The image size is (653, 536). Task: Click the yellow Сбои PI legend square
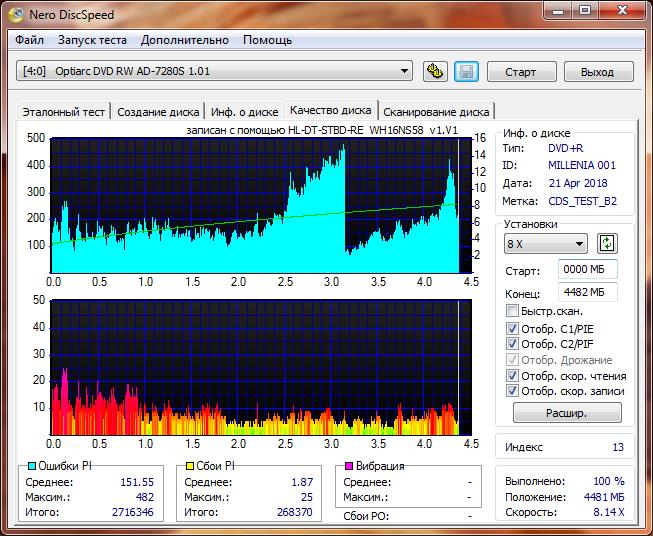click(x=189, y=466)
